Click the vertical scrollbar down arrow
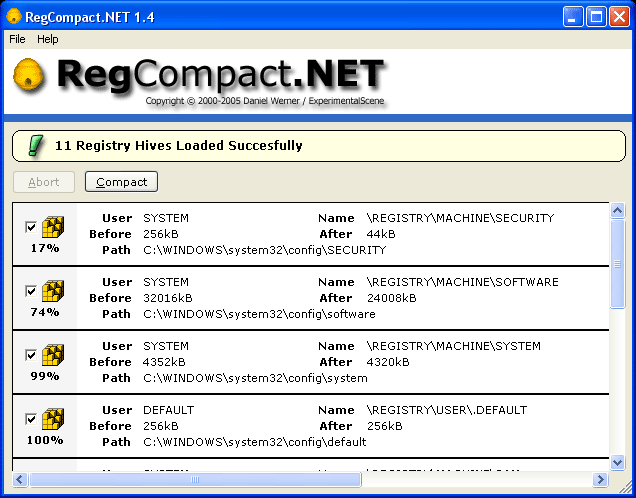Image resolution: width=636 pixels, height=498 pixels. (x=617, y=462)
